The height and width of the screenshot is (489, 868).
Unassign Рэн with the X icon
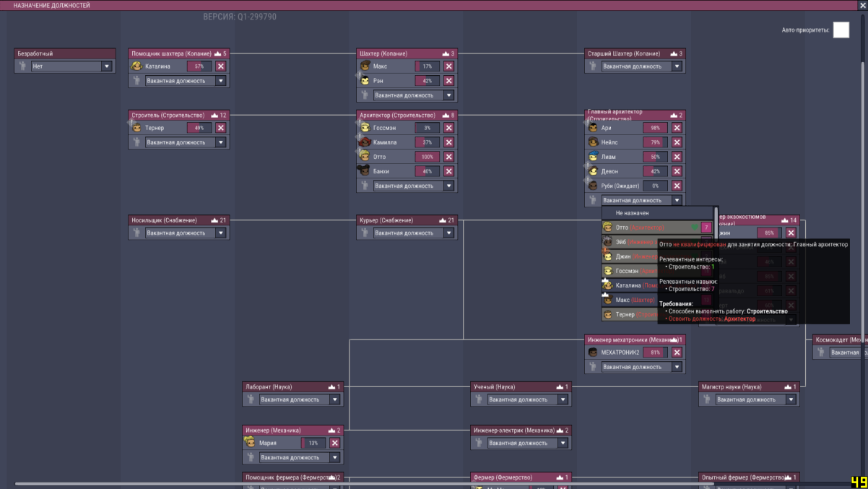pos(449,81)
